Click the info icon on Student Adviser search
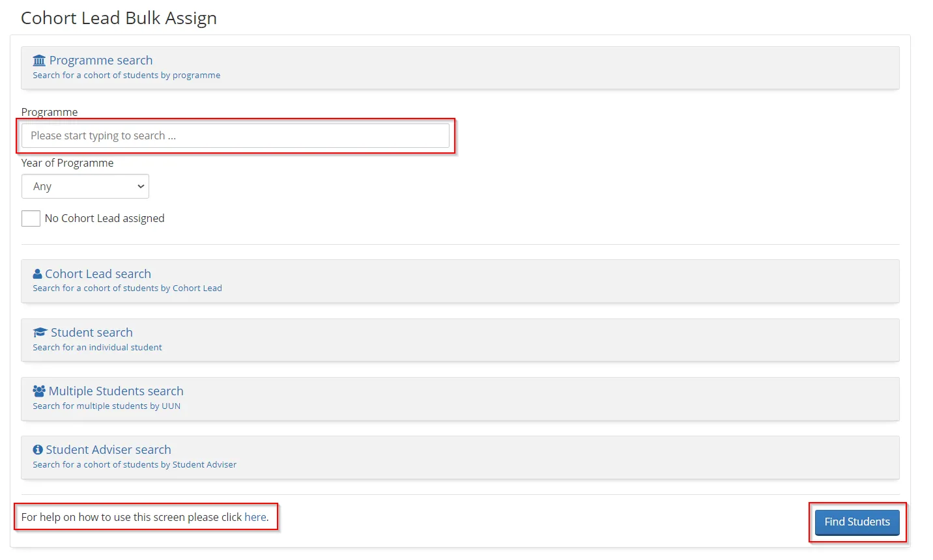 38,449
